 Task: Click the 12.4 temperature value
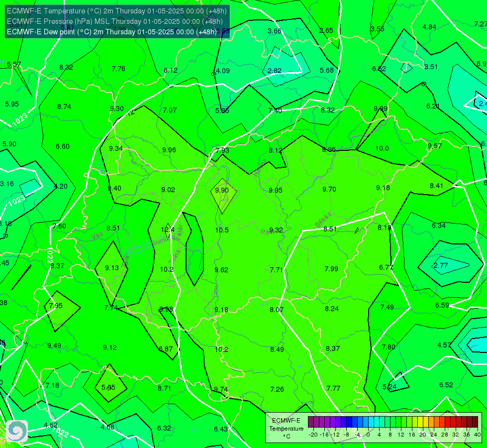coord(168,230)
